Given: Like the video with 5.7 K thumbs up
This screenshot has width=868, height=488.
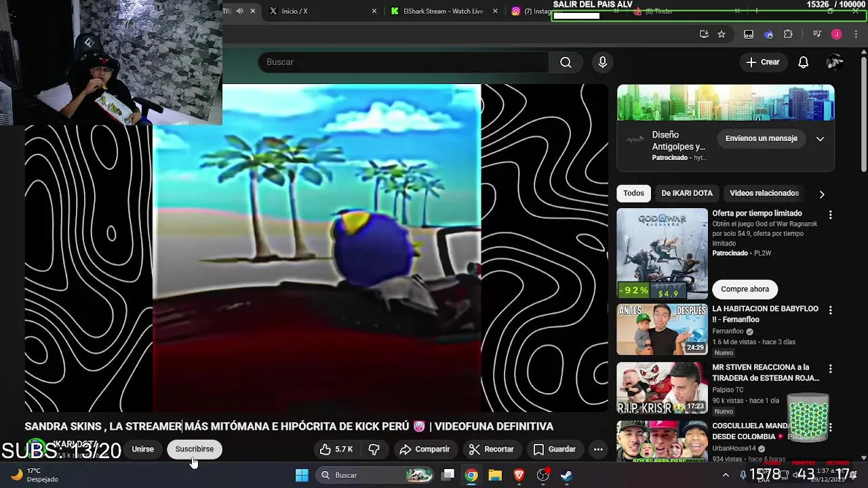Looking at the screenshot, I should click(337, 449).
